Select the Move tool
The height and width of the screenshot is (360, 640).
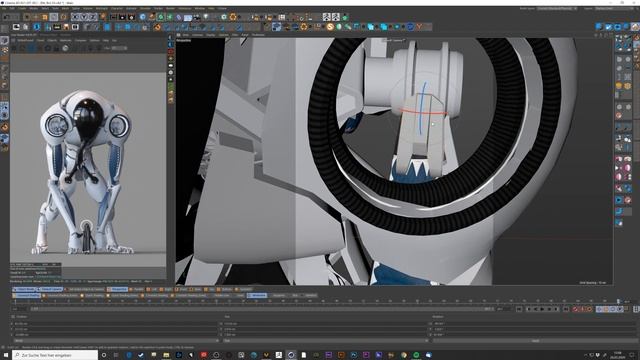tap(36, 17)
